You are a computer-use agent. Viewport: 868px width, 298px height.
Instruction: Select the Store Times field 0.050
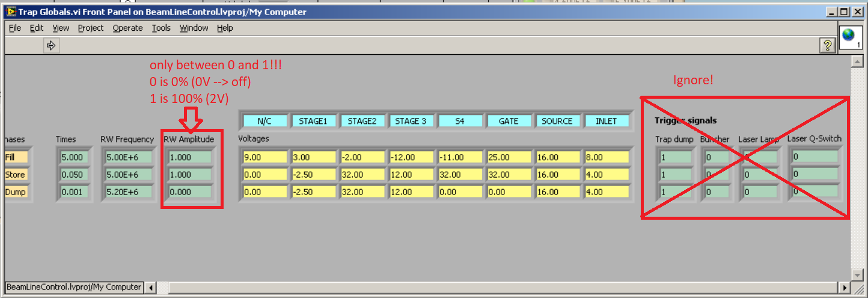click(74, 175)
